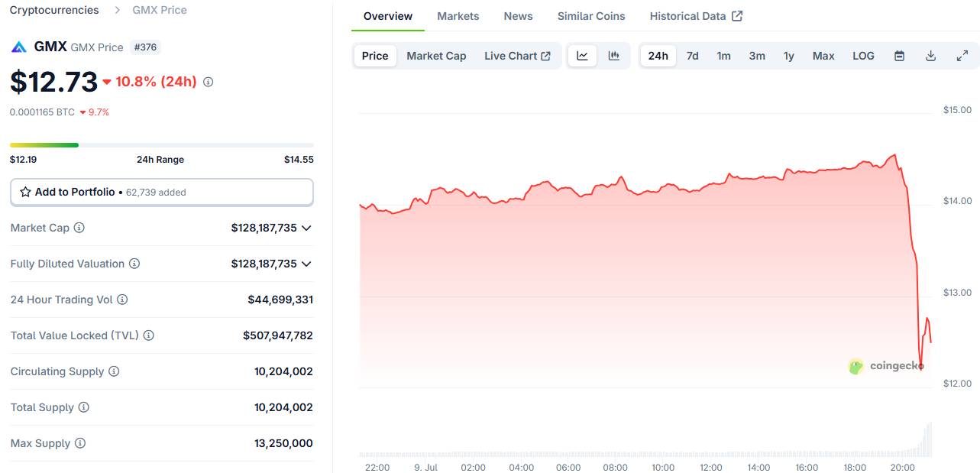
Task: Select the 7d time range
Action: coord(692,56)
